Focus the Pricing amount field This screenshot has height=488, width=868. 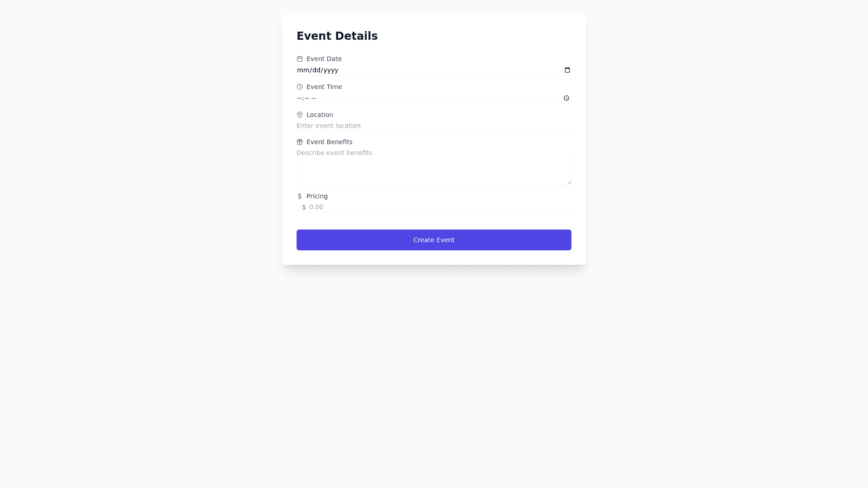(438, 207)
